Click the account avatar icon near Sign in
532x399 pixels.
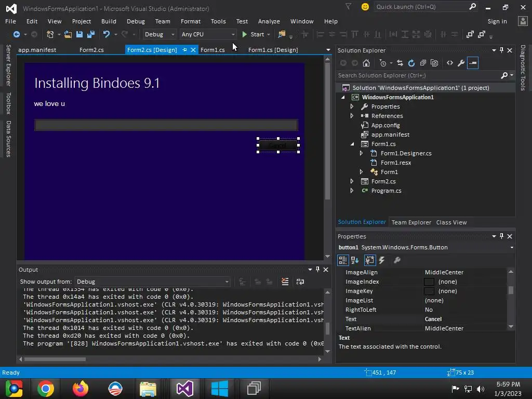[x=523, y=21]
